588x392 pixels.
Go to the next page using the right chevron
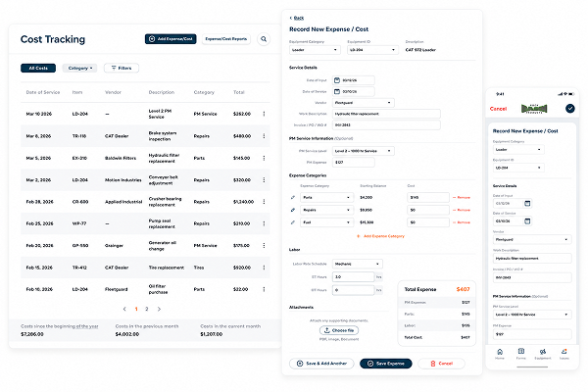pos(159,309)
